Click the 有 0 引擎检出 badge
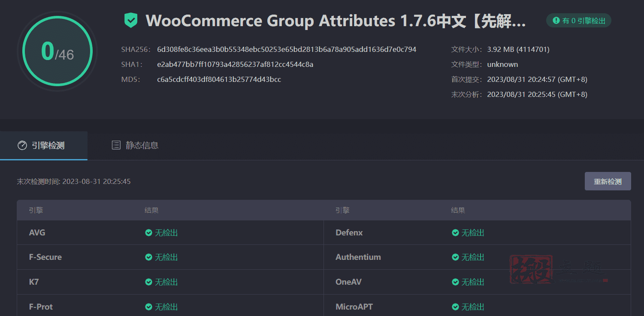This screenshot has width=644, height=316. pyautogui.click(x=579, y=20)
